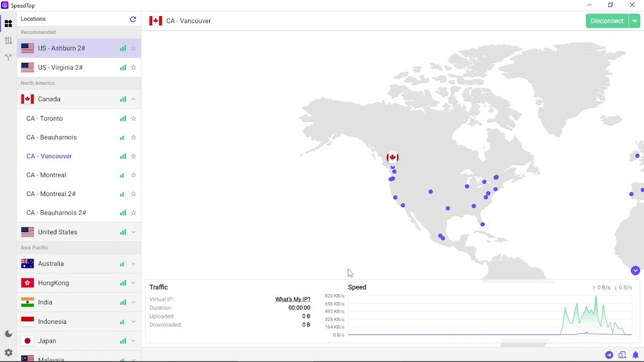The image size is (644, 362).
Task: Expand the Japan server group
Action: pos(133,341)
